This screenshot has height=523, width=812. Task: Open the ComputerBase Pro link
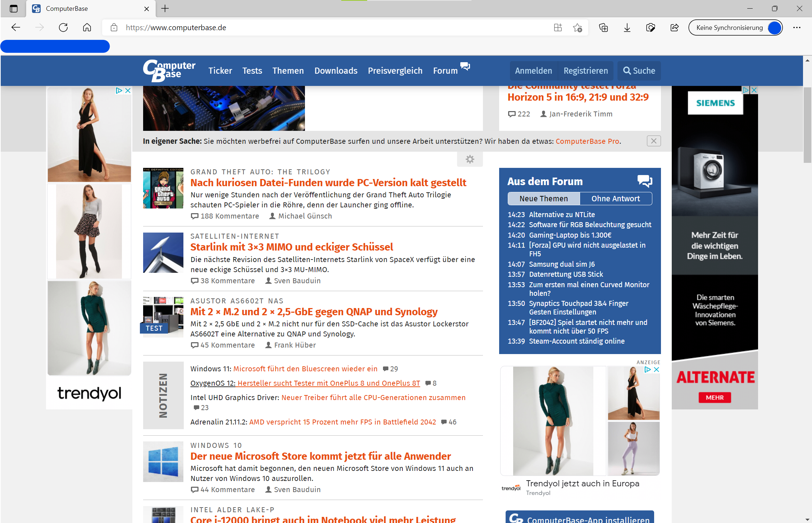pyautogui.click(x=587, y=141)
